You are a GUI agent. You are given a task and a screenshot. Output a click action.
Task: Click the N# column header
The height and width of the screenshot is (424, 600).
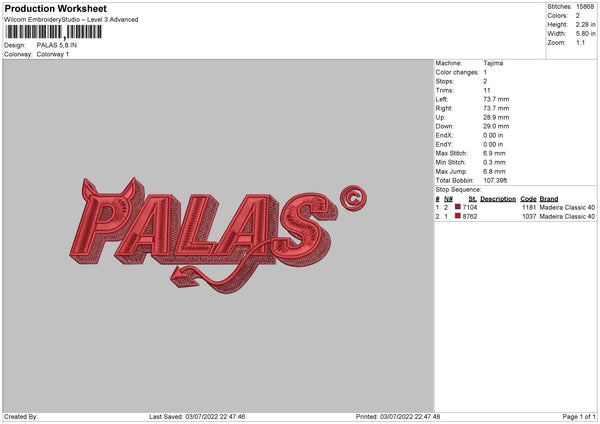(448, 199)
